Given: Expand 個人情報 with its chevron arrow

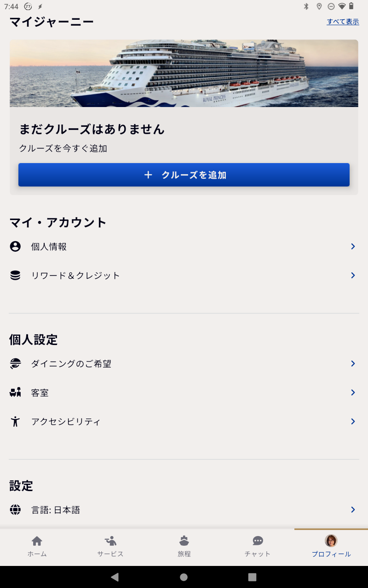Looking at the screenshot, I should point(353,247).
